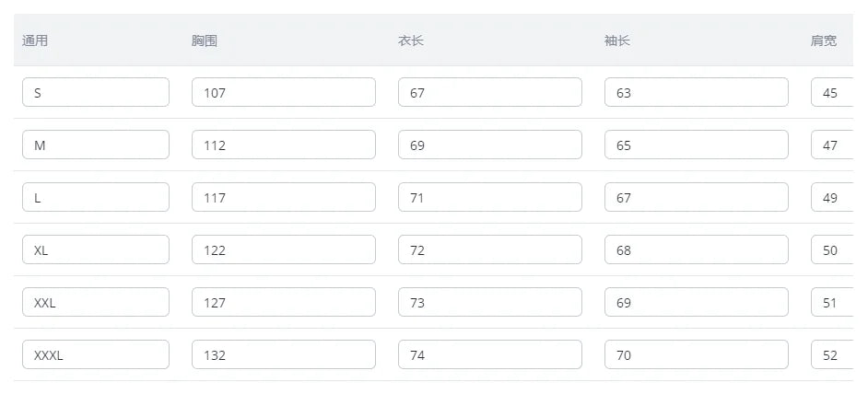Click the size field containing XXXL
Screen dimensions: 868x394
click(95, 354)
